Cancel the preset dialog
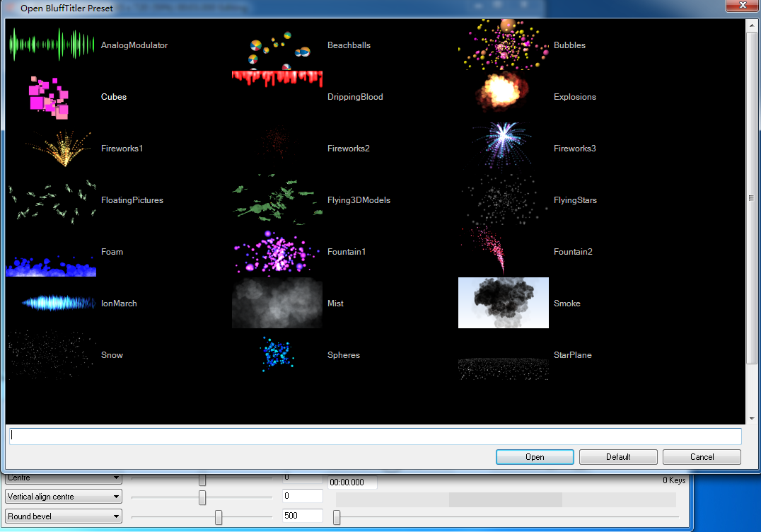The image size is (761, 532). pos(702,457)
